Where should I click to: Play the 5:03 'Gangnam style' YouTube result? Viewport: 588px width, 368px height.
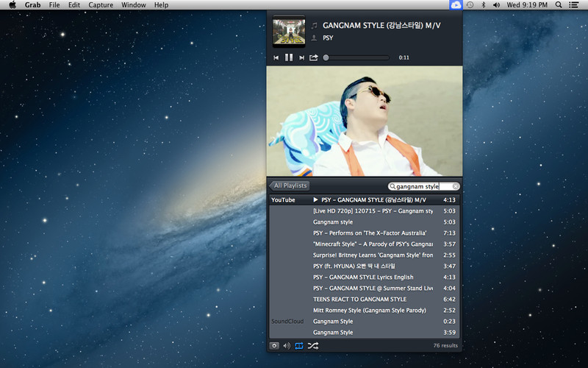(x=365, y=222)
